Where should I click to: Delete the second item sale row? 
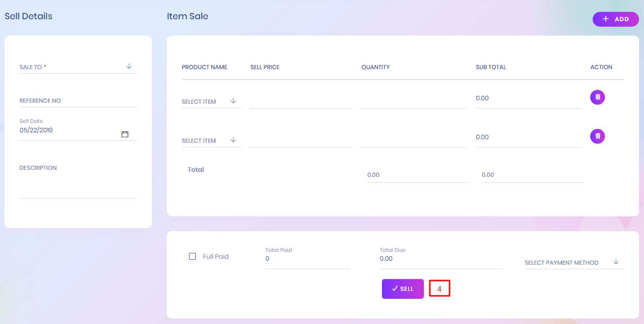[597, 136]
